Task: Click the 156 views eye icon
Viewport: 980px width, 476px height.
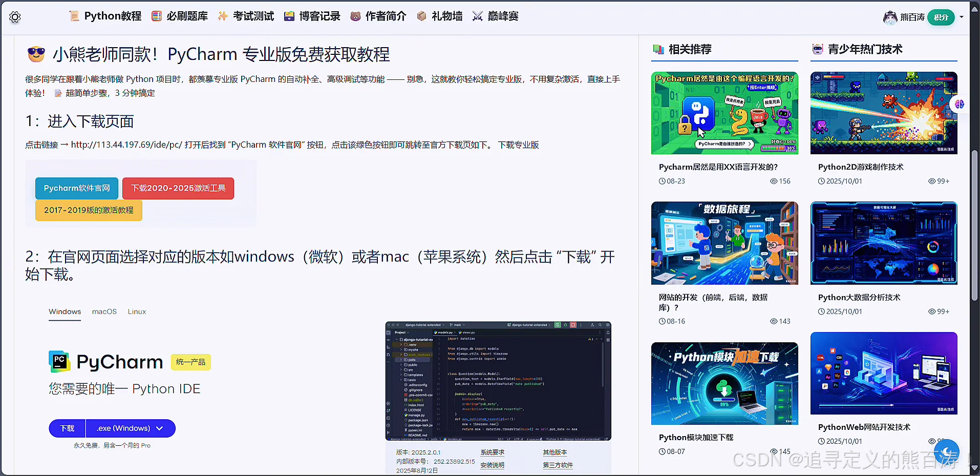Action: pyautogui.click(x=774, y=181)
